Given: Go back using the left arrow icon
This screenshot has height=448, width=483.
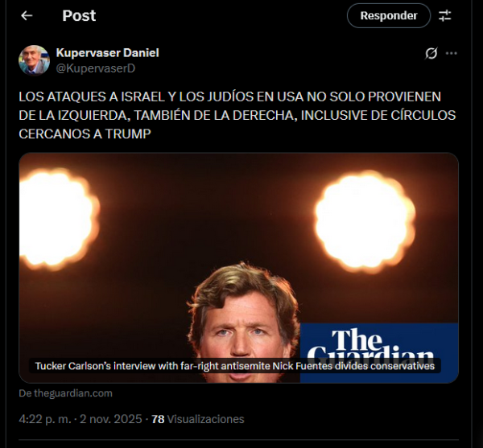Looking at the screenshot, I should [x=27, y=16].
